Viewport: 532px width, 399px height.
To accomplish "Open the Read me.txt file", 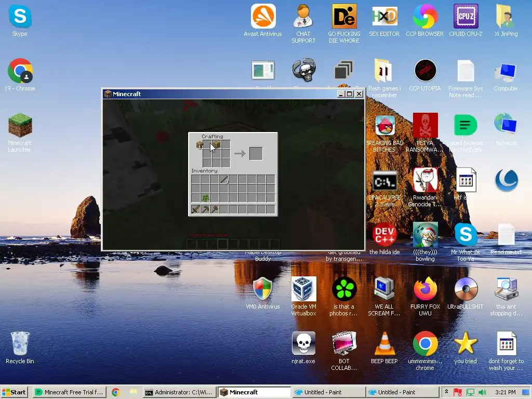I will [x=506, y=238].
